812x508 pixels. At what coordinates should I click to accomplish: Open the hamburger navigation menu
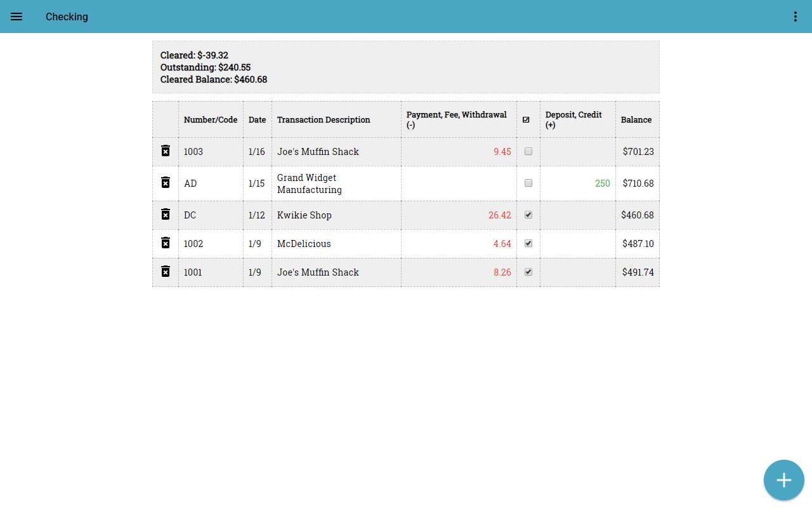tap(16, 17)
